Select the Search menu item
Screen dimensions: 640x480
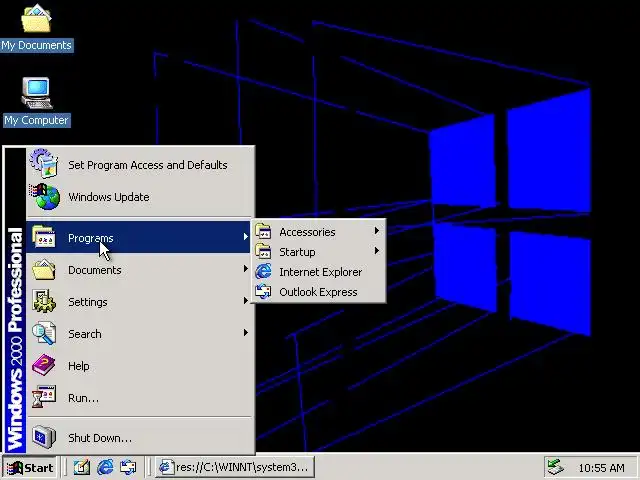(x=140, y=333)
